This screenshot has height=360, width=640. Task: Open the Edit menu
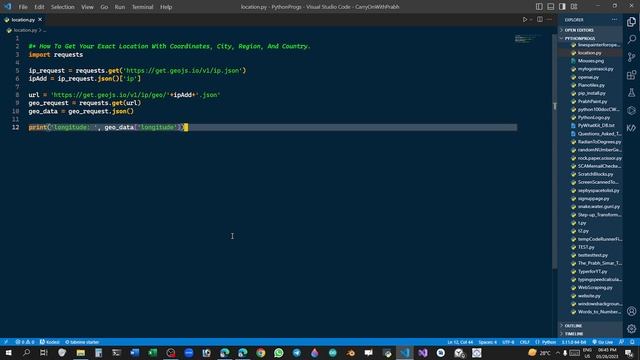click(x=39, y=7)
